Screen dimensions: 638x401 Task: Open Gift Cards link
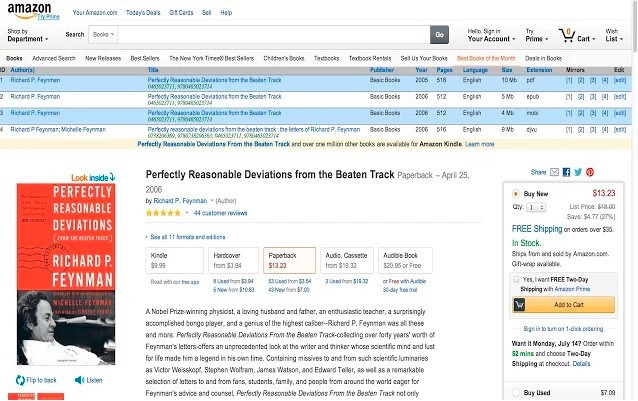point(181,13)
